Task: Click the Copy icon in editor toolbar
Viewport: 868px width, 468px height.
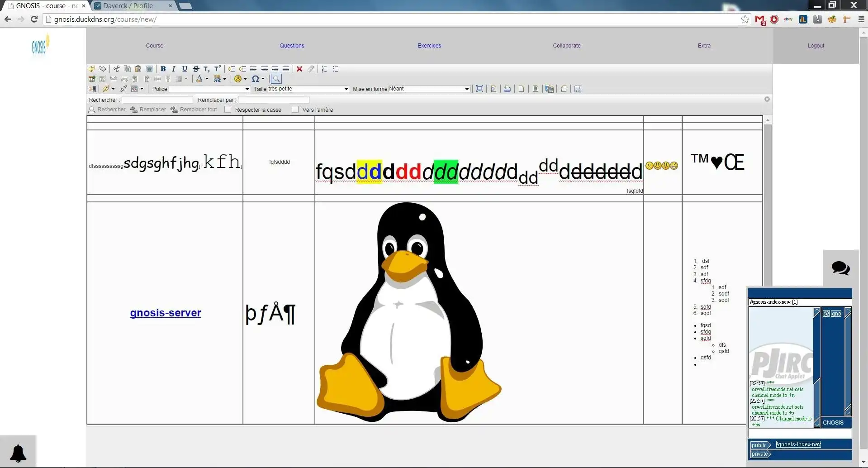Action: coord(127,69)
